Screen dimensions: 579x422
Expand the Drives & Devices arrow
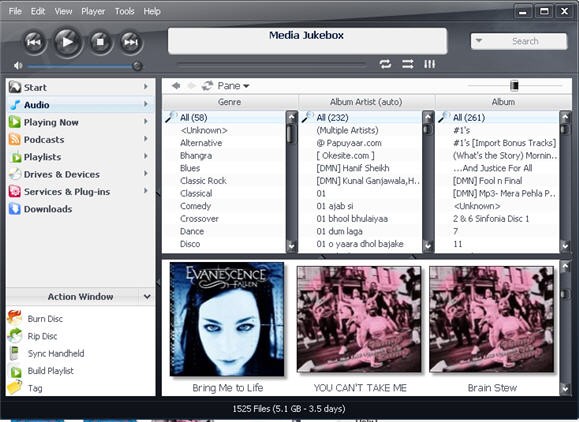146,174
